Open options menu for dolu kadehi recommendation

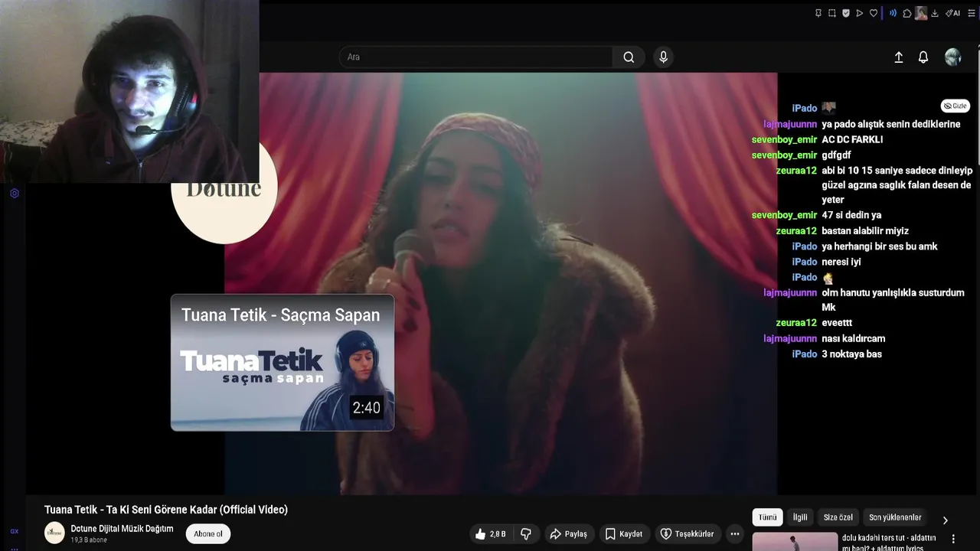coord(953,539)
